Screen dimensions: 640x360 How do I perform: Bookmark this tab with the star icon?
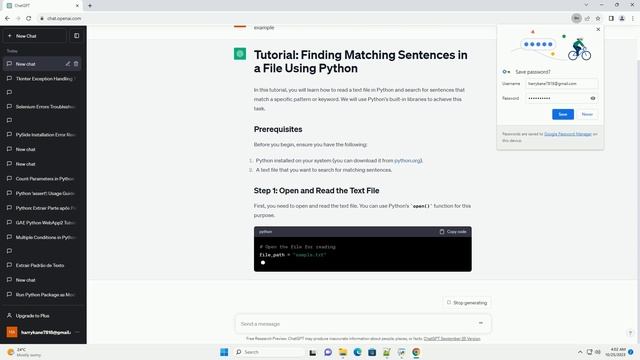point(598,18)
